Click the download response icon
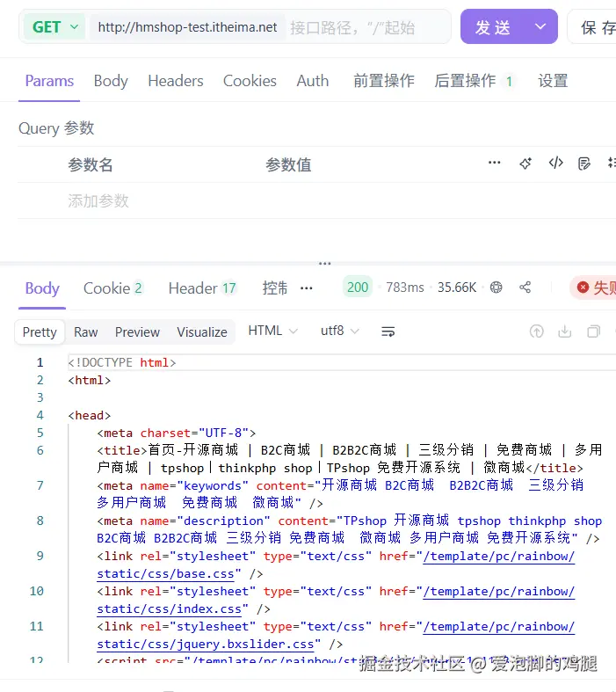The width and height of the screenshot is (616, 692). (x=565, y=331)
